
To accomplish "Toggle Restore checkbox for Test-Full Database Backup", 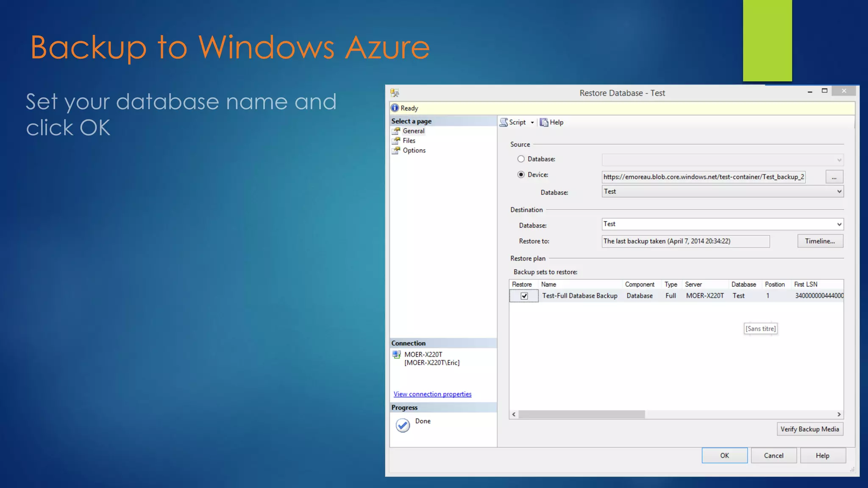I will pos(524,296).
